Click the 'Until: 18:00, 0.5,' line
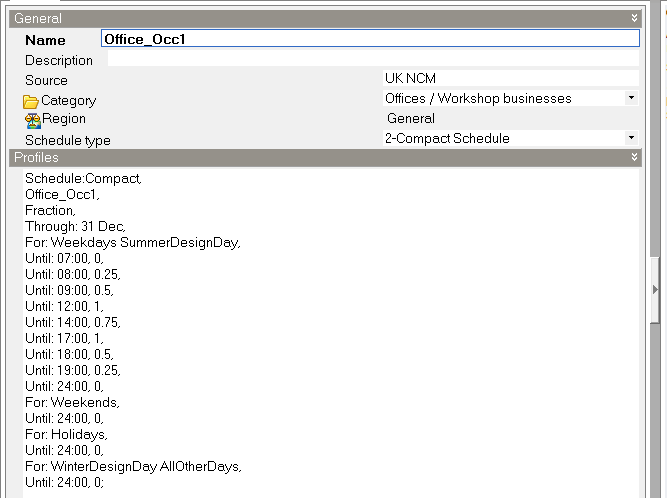The image size is (667, 498). (x=69, y=354)
